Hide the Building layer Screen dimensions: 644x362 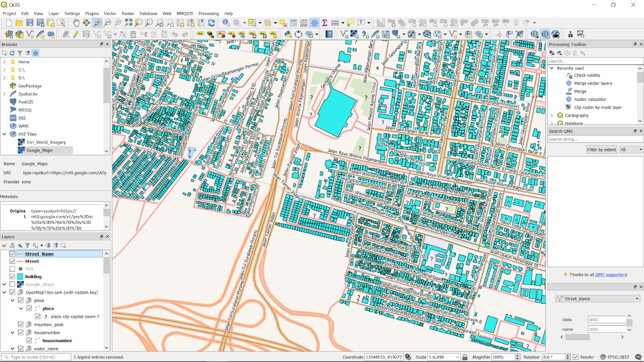[x=12, y=276]
